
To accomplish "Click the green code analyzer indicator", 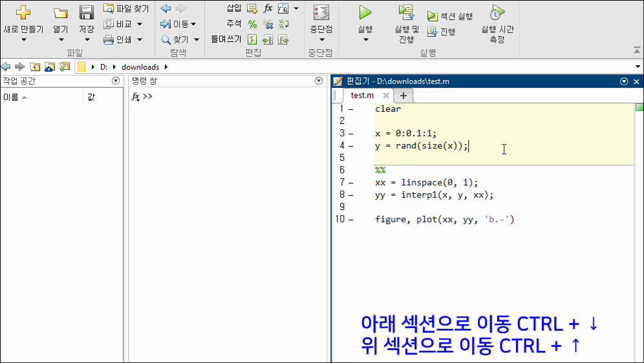I will (639, 107).
